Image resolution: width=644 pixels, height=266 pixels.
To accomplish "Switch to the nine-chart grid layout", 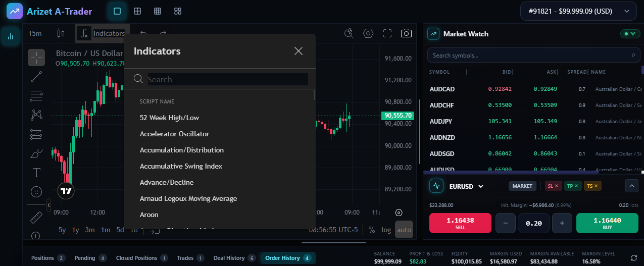I will coord(158,11).
